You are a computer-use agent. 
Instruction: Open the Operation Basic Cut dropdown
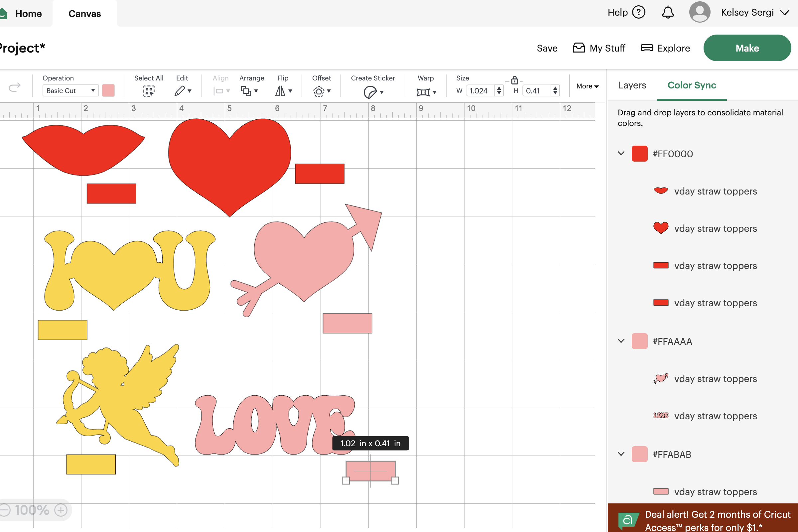pyautogui.click(x=70, y=90)
